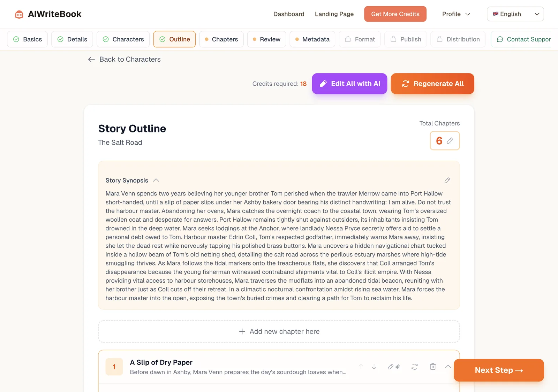Click the AIWriteBook logo icon
Image resolution: width=558 pixels, height=392 pixels.
click(19, 14)
